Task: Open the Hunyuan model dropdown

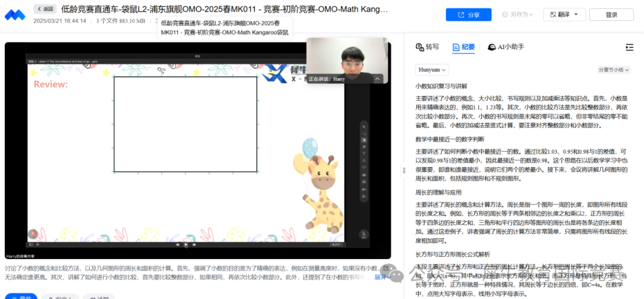Action: (432, 70)
